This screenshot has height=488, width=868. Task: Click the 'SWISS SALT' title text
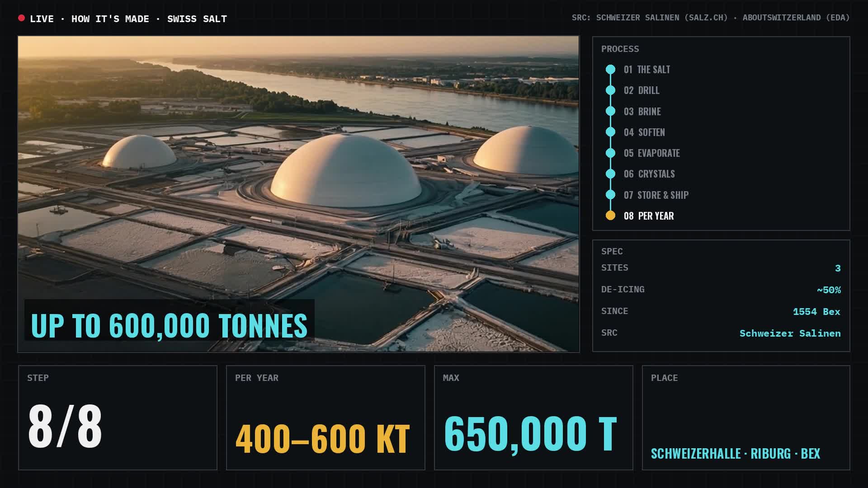[197, 19]
